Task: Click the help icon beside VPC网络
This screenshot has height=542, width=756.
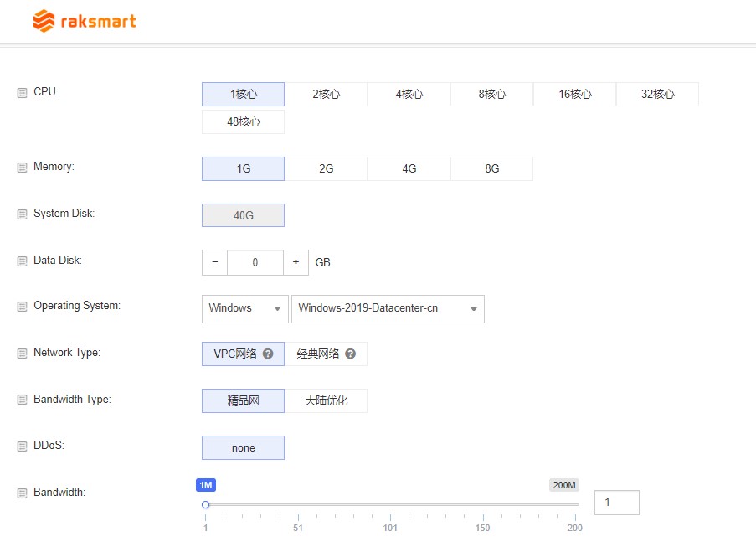Action: point(268,354)
